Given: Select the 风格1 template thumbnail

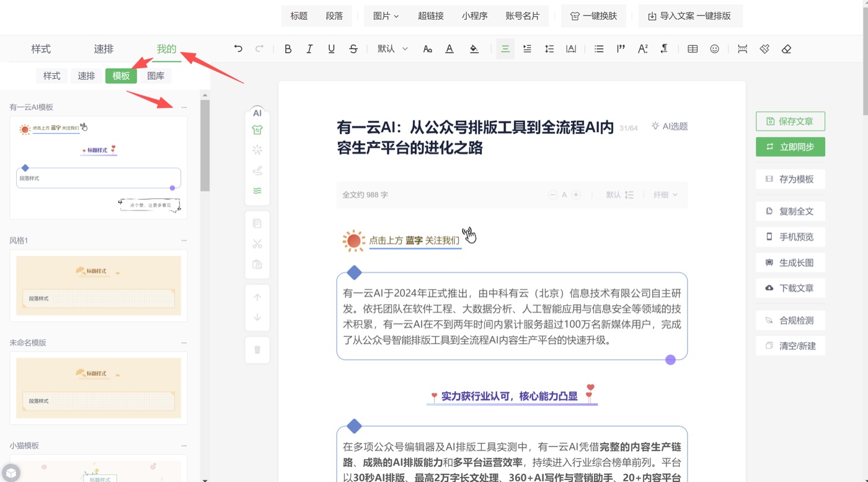Looking at the screenshot, I should 99,285.
